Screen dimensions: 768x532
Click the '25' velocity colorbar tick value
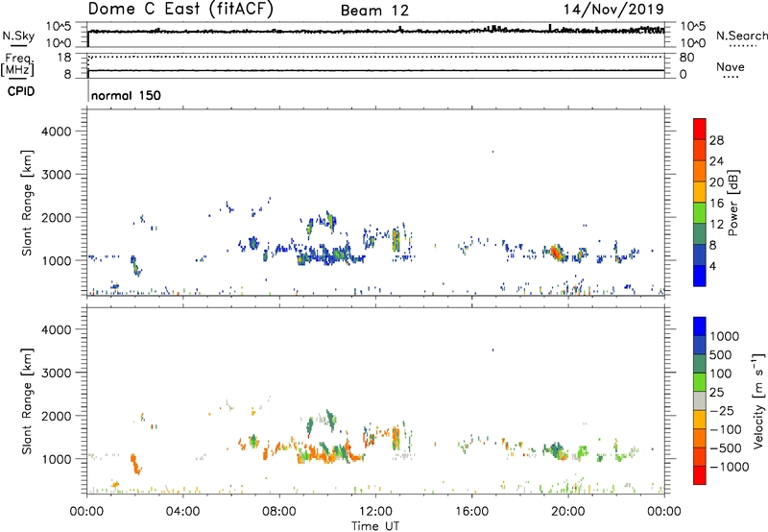pos(716,393)
